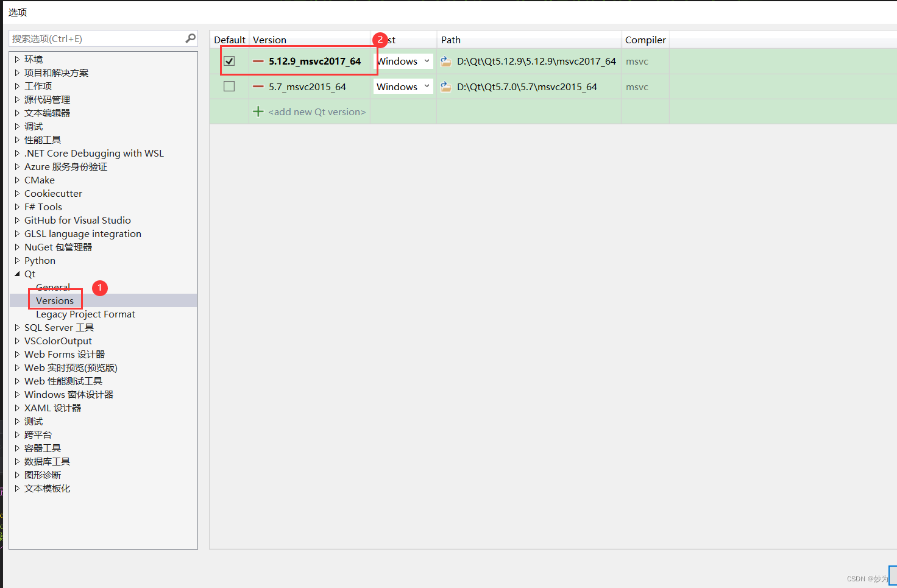The image size is (897, 588).
Task: Expand the GitHub for Visual Studio node
Action: pos(17,220)
